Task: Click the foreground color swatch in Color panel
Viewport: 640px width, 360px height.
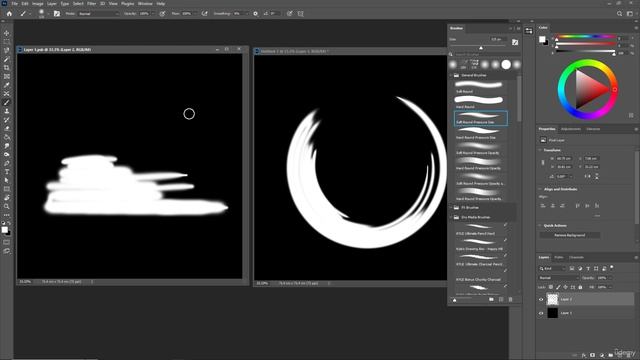Action: click(x=542, y=39)
